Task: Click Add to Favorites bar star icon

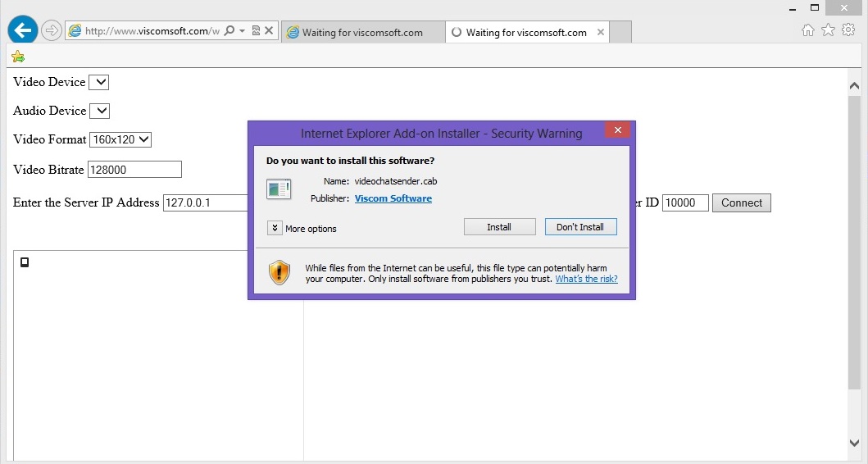Action: (x=18, y=57)
